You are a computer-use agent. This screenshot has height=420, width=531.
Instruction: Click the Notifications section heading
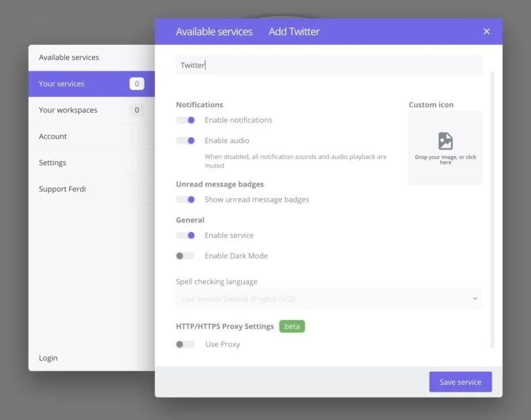[x=199, y=105]
